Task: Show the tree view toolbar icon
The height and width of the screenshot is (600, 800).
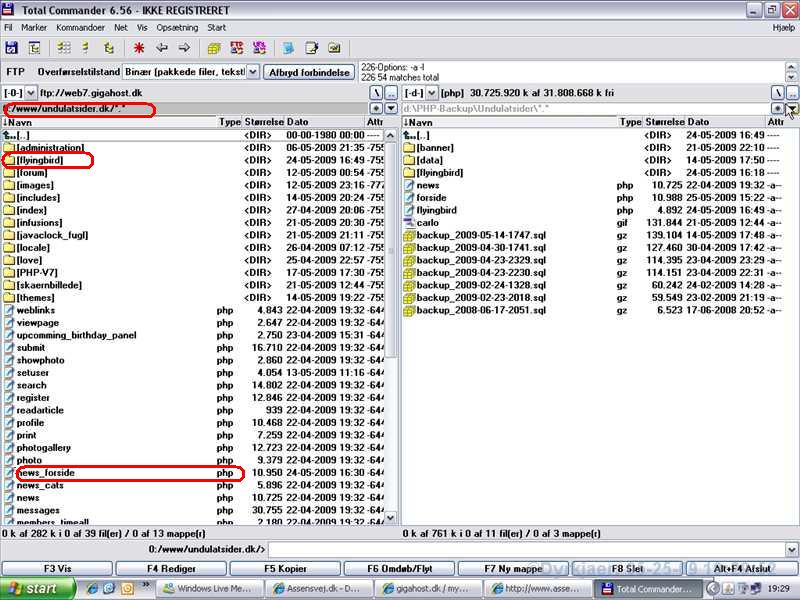Action: (x=109, y=48)
